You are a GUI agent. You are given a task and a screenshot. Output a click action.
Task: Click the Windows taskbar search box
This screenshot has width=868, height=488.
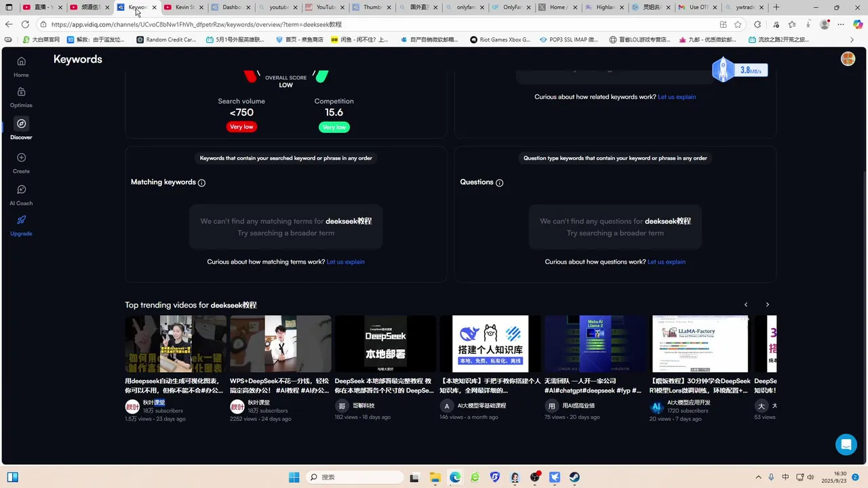click(x=353, y=477)
